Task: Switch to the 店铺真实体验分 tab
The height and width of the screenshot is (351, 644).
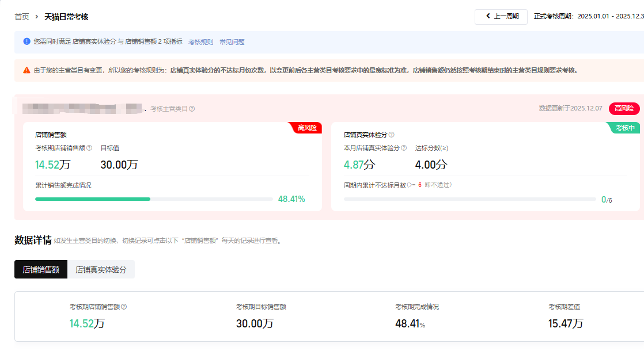Action: pyautogui.click(x=101, y=269)
